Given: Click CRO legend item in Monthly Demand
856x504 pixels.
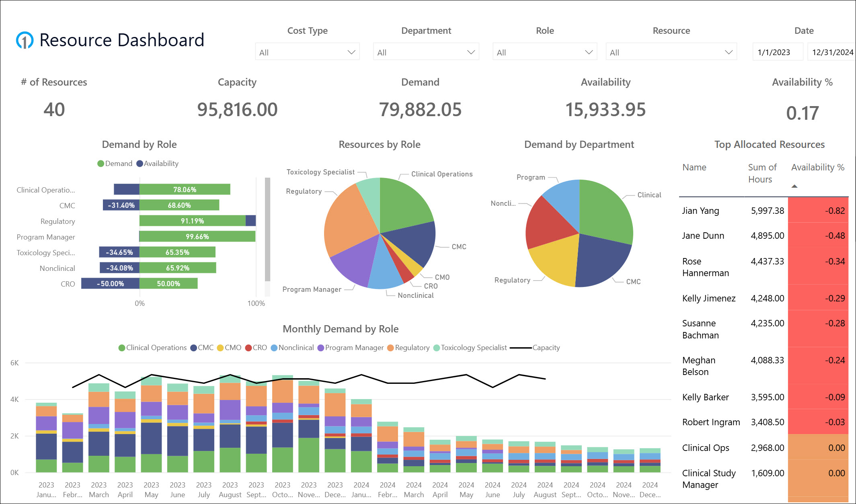Looking at the screenshot, I should pyautogui.click(x=256, y=348).
